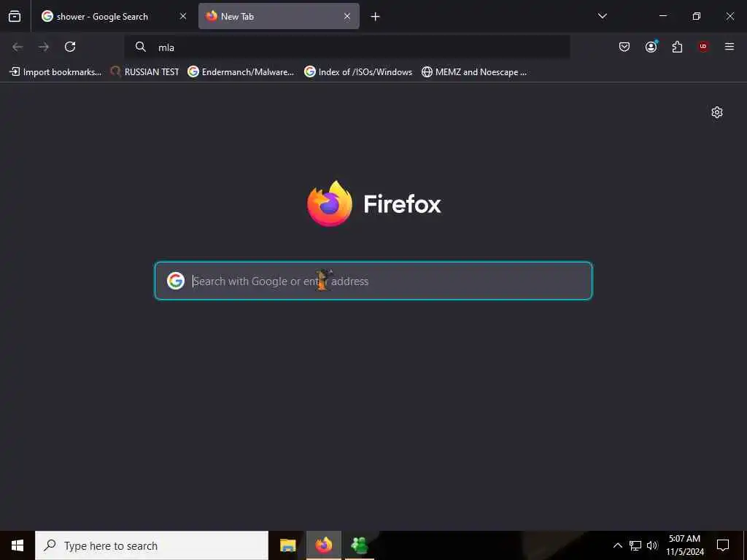Click the address bar containing mla
This screenshot has width=747, height=560.
pyautogui.click(x=347, y=47)
